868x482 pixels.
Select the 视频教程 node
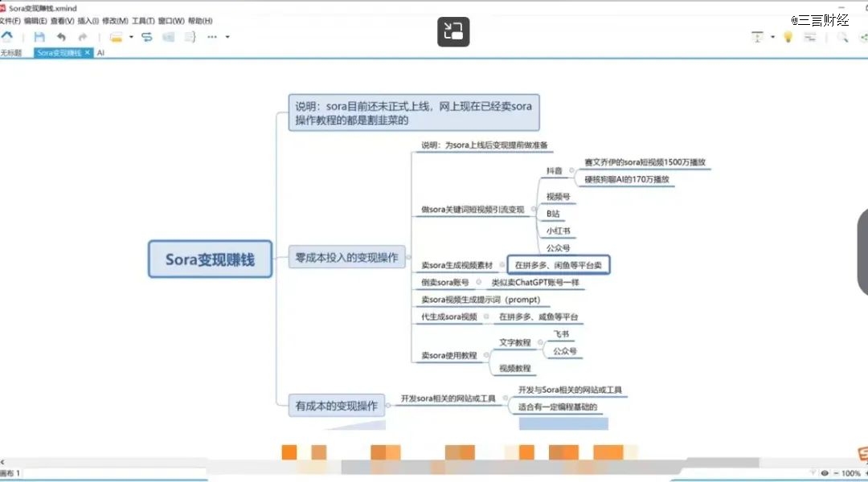coord(515,368)
